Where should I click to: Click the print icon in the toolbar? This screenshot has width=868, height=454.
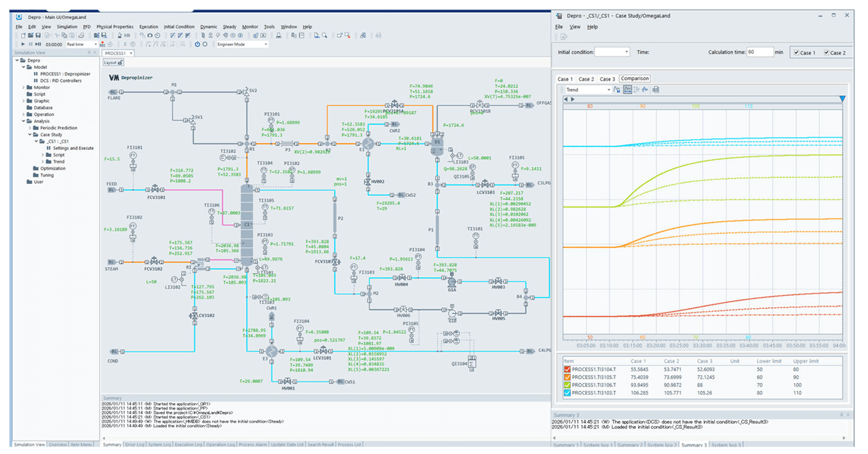[81, 35]
